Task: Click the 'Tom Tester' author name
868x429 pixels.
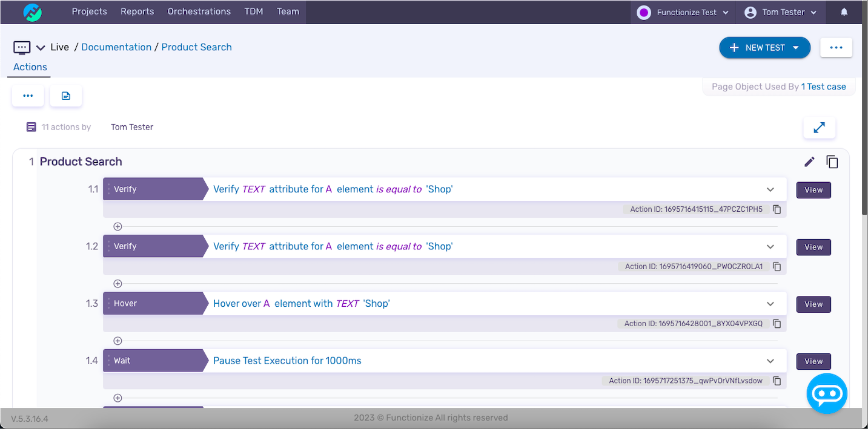Action: pyautogui.click(x=132, y=127)
